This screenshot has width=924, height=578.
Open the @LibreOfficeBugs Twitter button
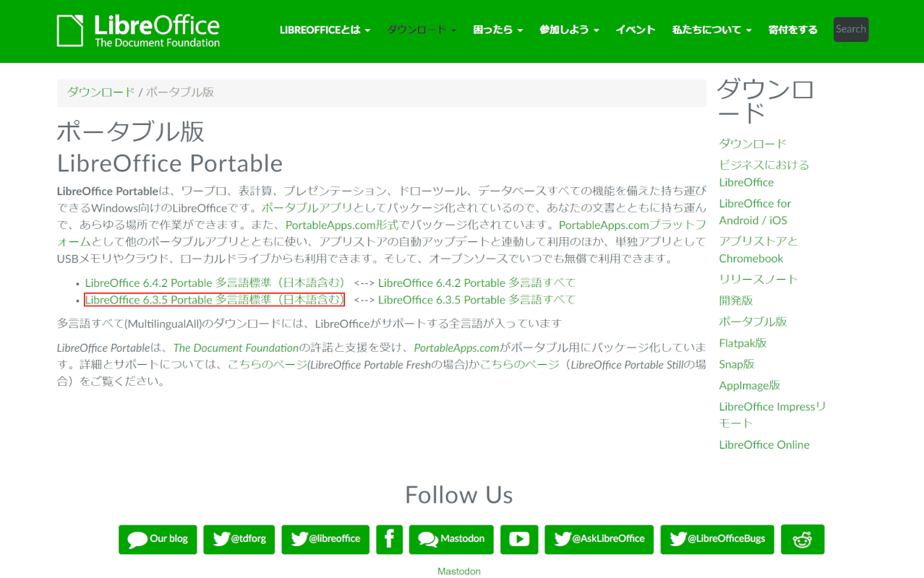(x=717, y=539)
